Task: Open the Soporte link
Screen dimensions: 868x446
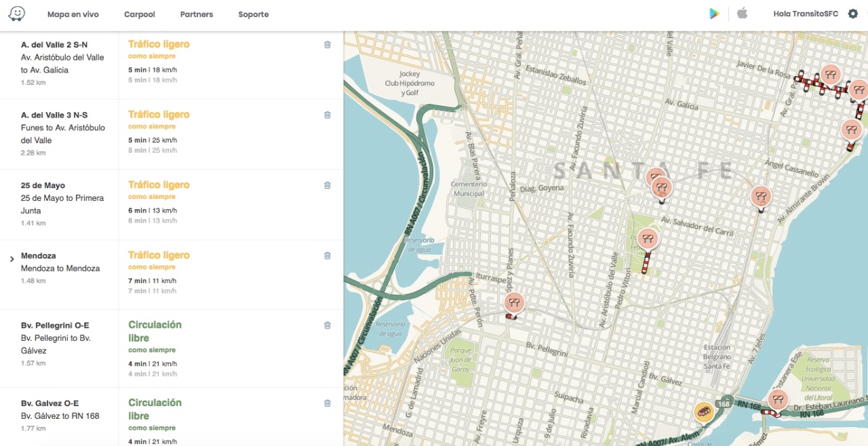Action: click(253, 14)
